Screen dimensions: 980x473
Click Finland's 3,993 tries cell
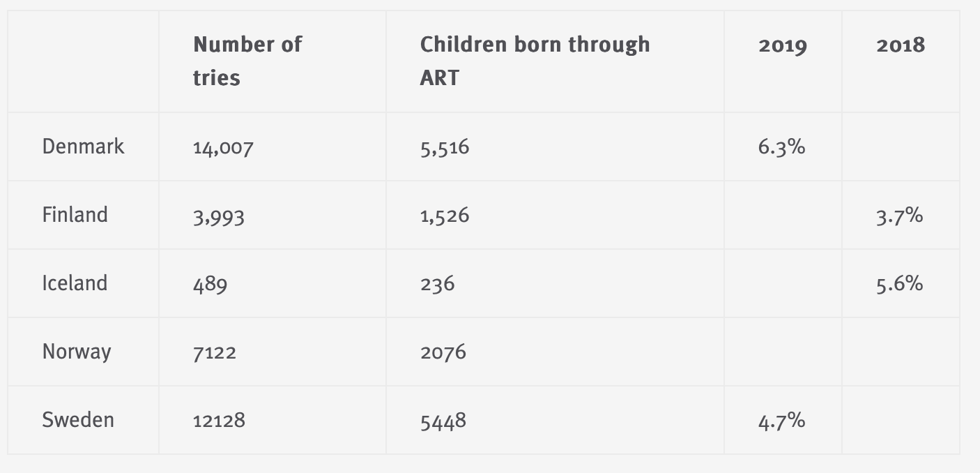[x=219, y=216]
